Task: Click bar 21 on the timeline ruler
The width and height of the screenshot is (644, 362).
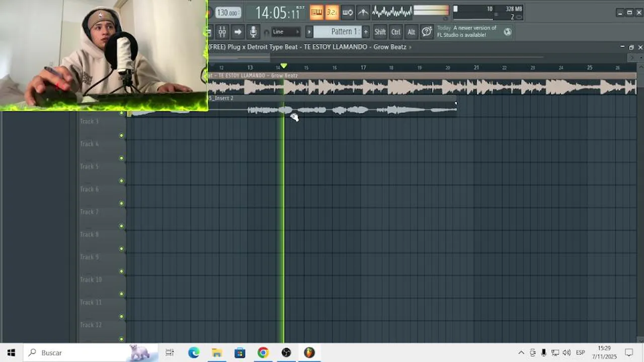Action: click(x=476, y=67)
